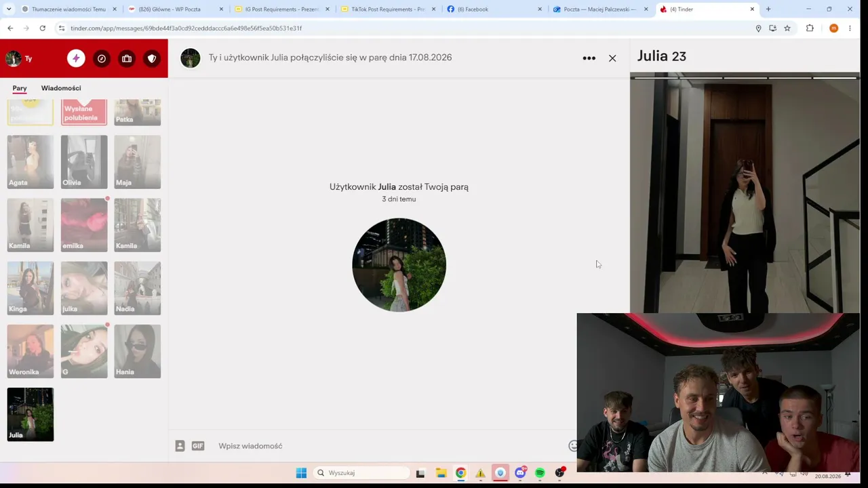Click Julia's circular profile photo in chat
Screen dimensions: 868x488
pos(399,265)
